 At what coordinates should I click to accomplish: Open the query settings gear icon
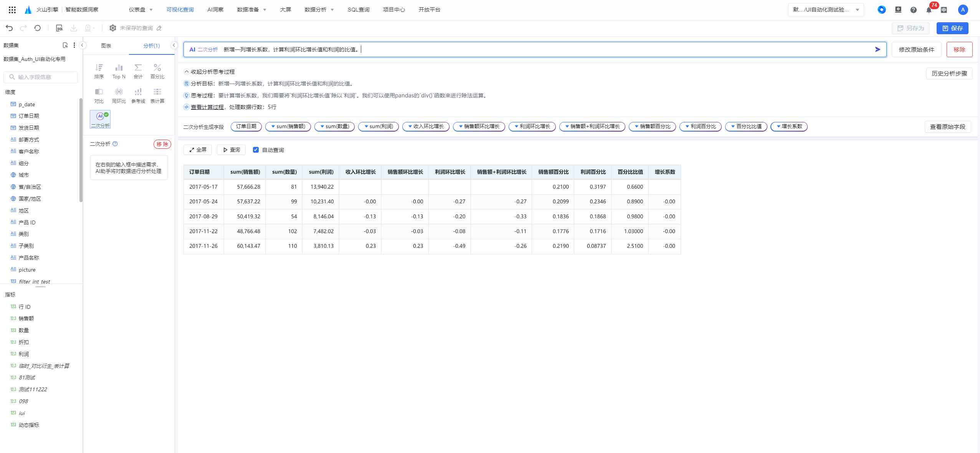click(113, 28)
